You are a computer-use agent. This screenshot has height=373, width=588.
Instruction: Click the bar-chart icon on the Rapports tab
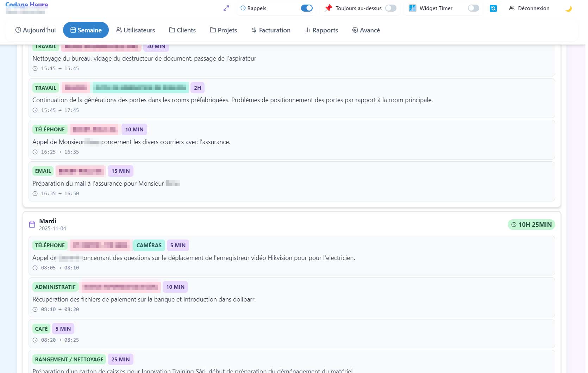point(307,30)
